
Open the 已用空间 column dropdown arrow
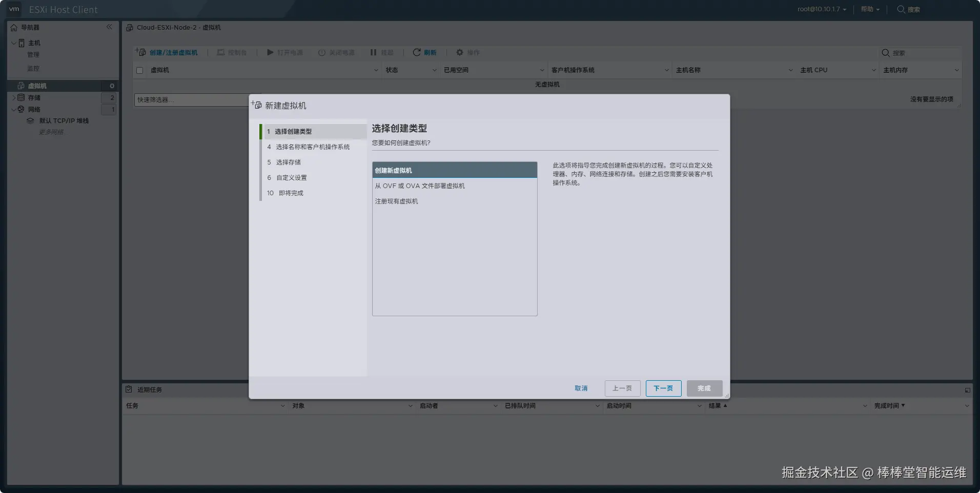(x=542, y=70)
